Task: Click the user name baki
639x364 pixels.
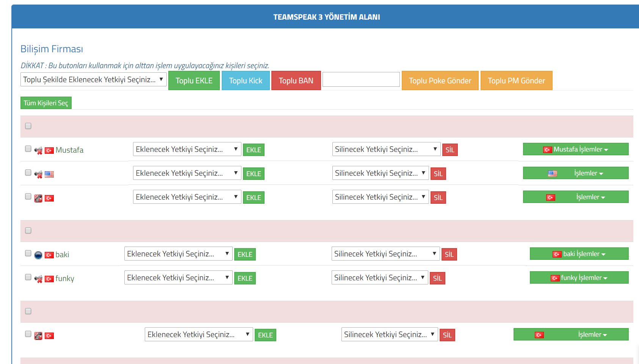Action: [x=62, y=255]
